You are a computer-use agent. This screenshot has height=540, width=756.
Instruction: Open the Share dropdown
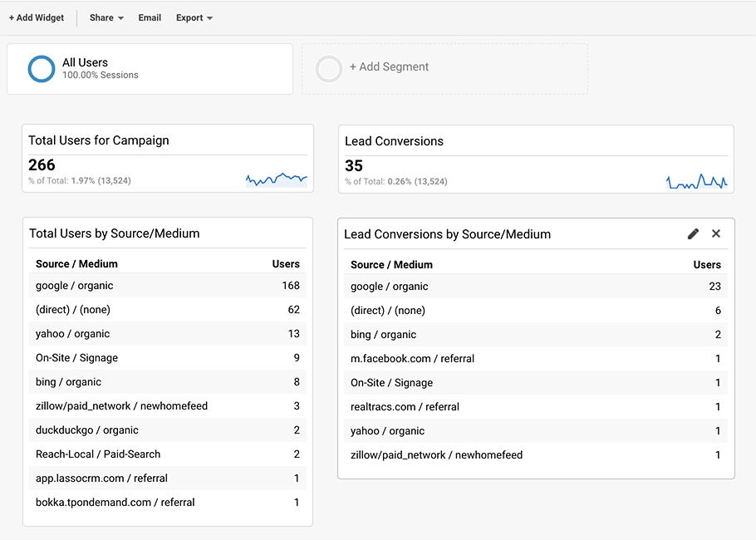[106, 17]
